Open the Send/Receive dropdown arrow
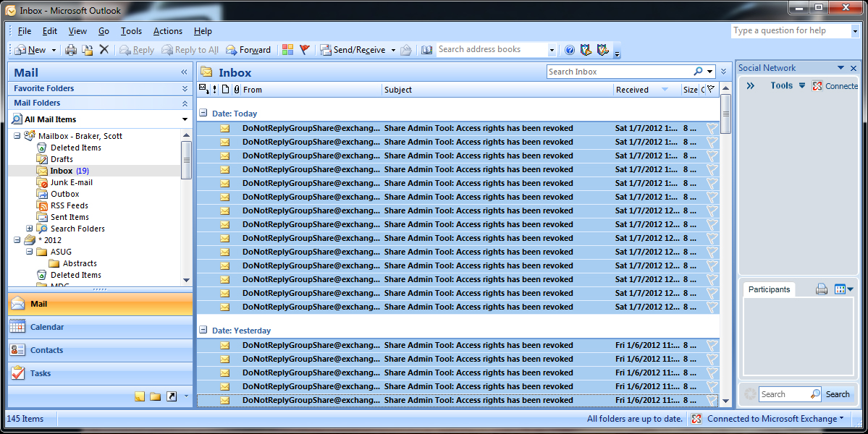The width and height of the screenshot is (868, 434). (x=394, y=51)
